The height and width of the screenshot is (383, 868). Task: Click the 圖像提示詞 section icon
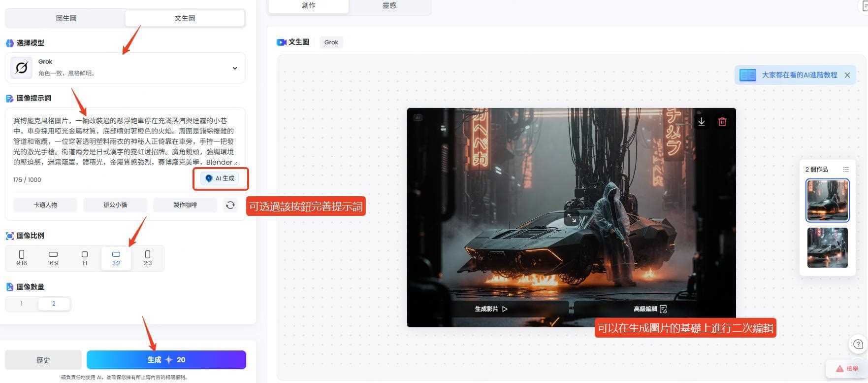[9, 98]
